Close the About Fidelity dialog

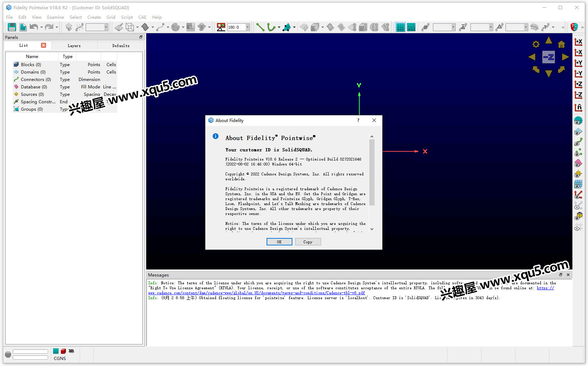374,120
